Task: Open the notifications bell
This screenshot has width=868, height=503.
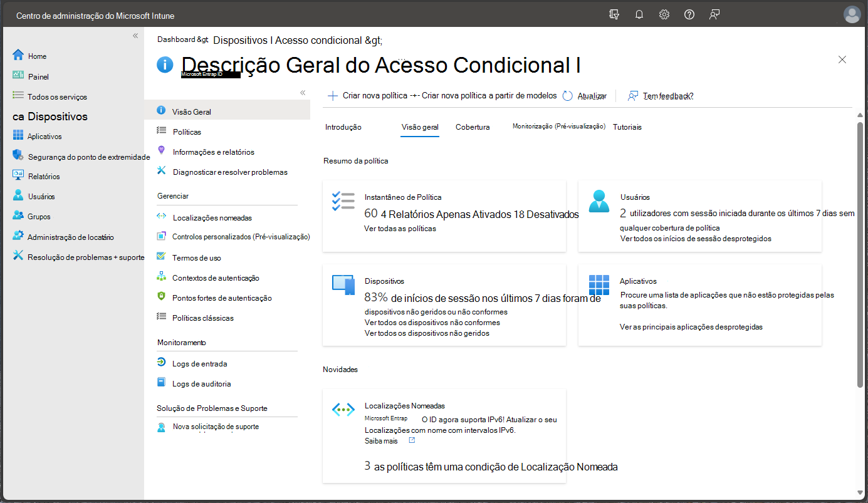Action: click(x=639, y=14)
